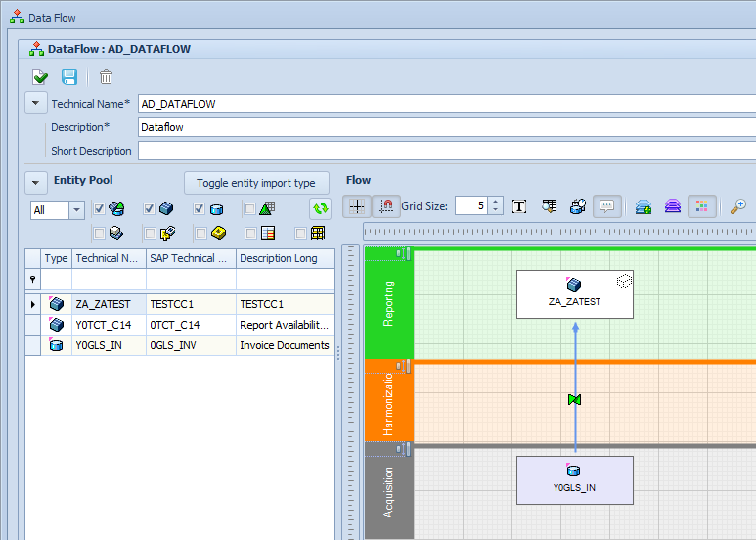The image size is (756, 540).
Task: Delete the dataflow via the trash can icon
Action: click(106, 77)
